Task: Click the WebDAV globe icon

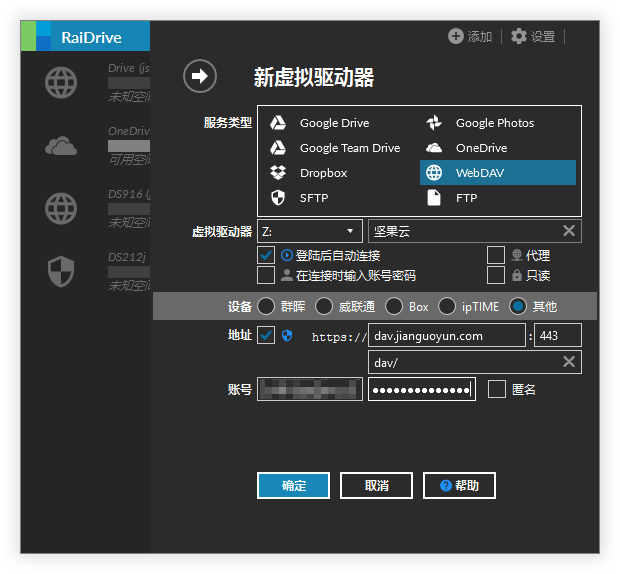Action: point(434,173)
